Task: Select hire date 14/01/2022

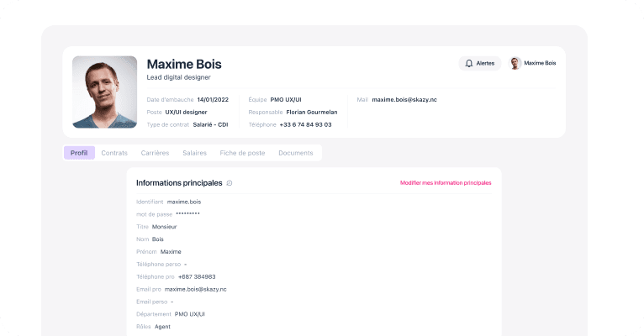Action: (213, 100)
